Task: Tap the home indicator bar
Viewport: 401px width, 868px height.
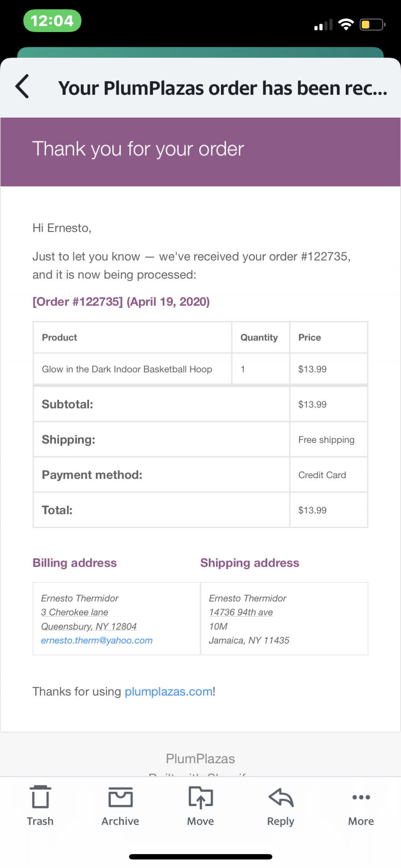Action: tap(200, 857)
